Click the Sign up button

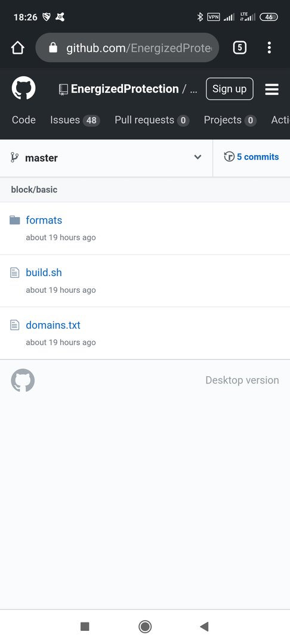[x=230, y=89]
